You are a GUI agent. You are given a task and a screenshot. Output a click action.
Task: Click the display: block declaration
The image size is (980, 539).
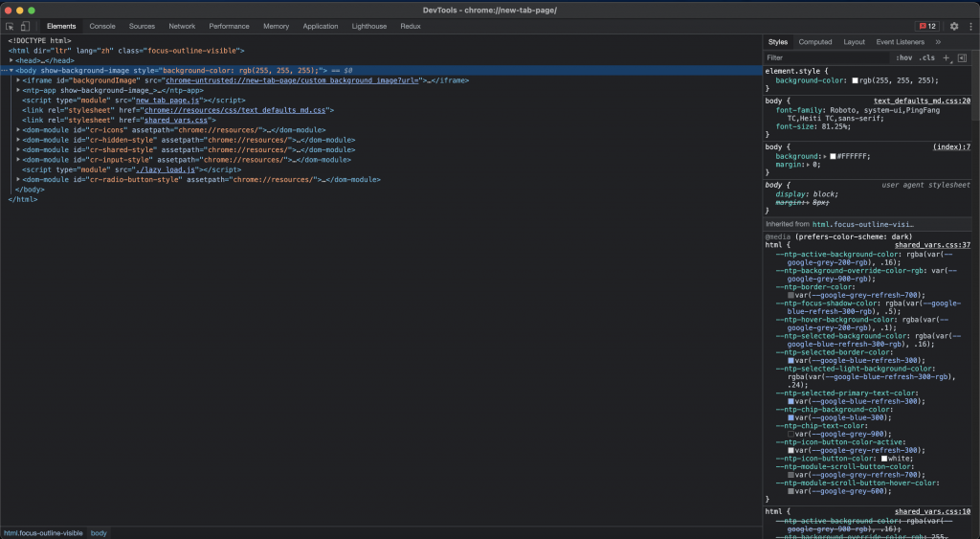pyautogui.click(x=807, y=194)
